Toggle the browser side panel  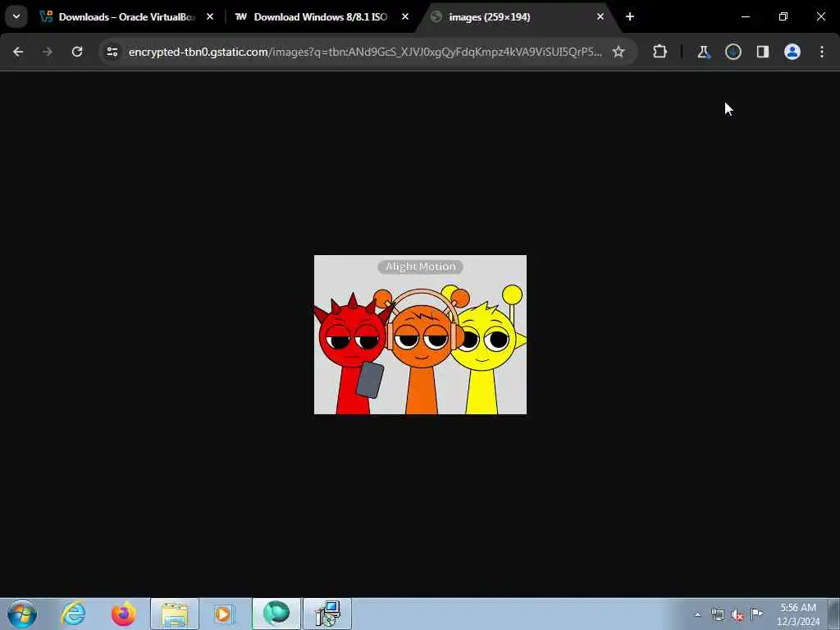(763, 52)
